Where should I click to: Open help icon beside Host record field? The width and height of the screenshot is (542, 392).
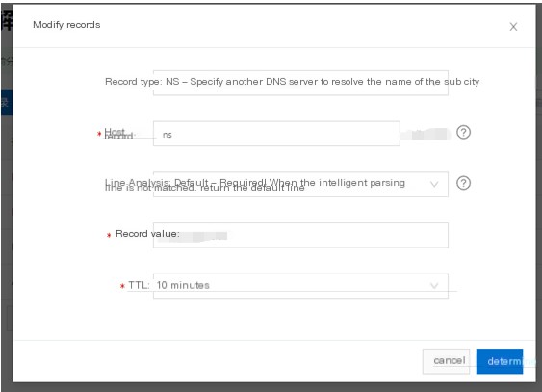click(463, 132)
